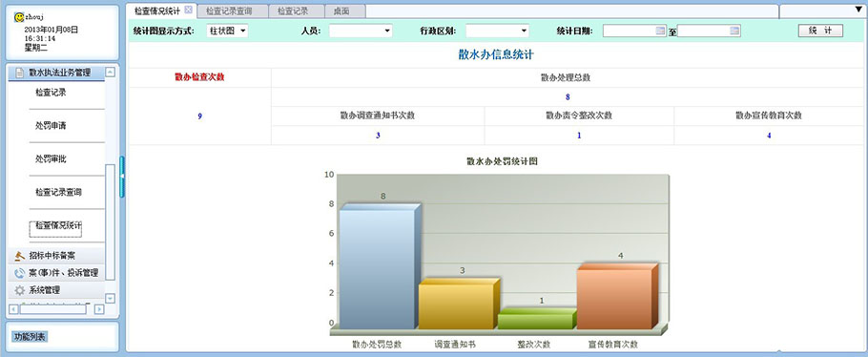This screenshot has width=868, height=357.
Task: Open the start date calendar picker
Action: [660, 31]
